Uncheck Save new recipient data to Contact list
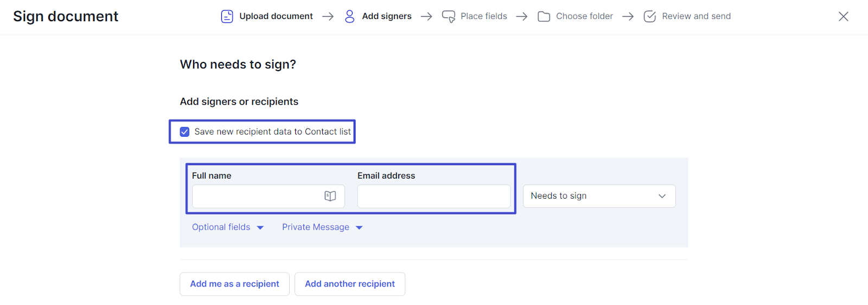 (185, 132)
